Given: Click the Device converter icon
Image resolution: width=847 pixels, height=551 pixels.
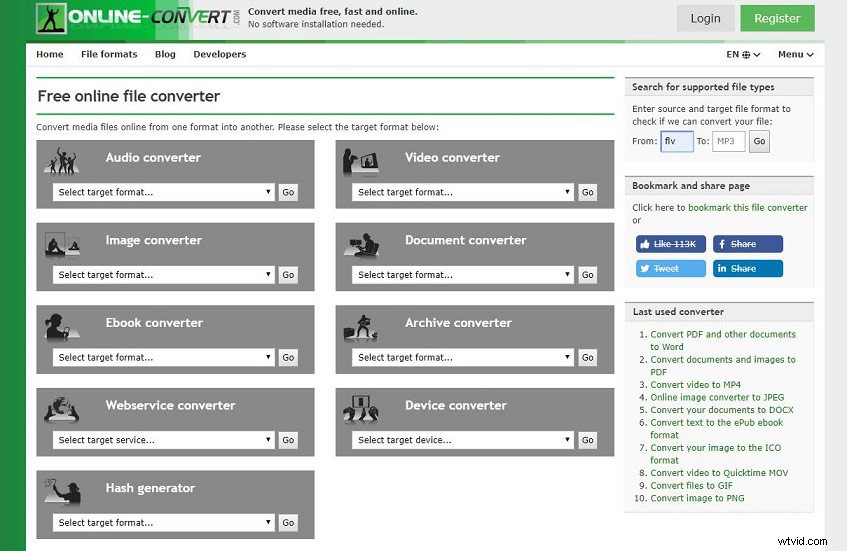Looking at the screenshot, I should point(361,409).
